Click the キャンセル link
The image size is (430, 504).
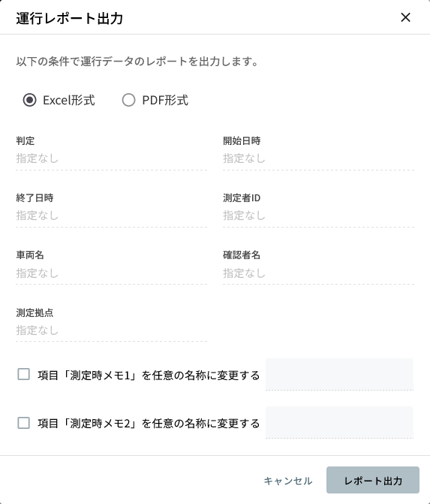[287, 481]
